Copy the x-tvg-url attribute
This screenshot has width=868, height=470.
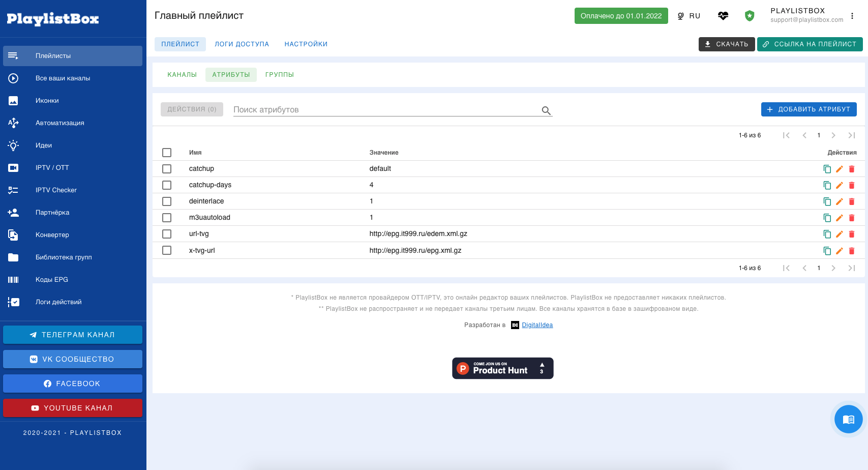coord(827,251)
